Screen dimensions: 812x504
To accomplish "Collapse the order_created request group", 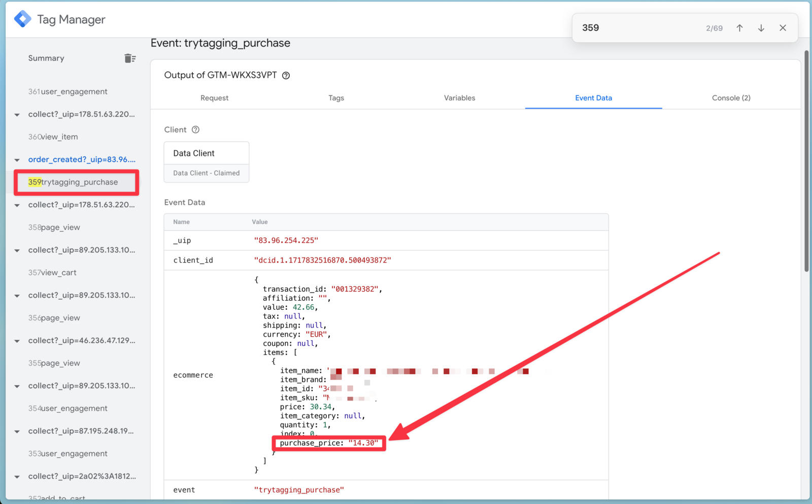I will coord(17,160).
